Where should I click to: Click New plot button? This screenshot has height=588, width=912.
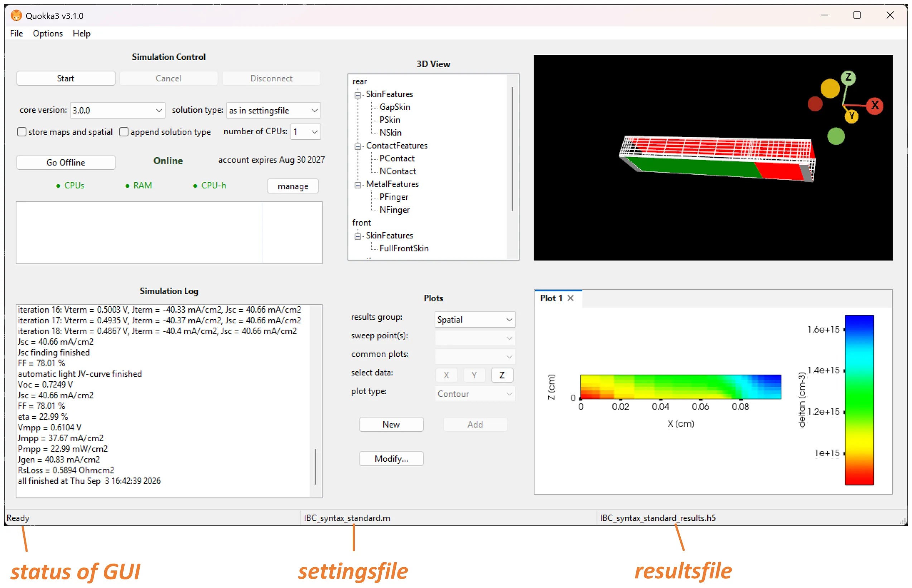[391, 424]
